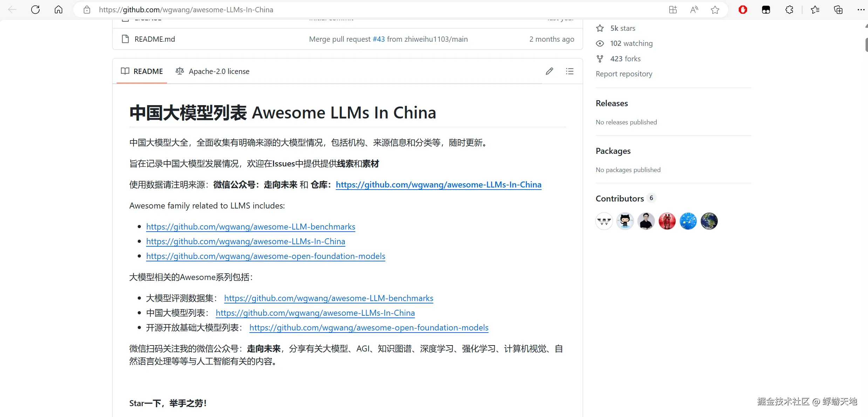Click the read aloud icon

pos(694,10)
